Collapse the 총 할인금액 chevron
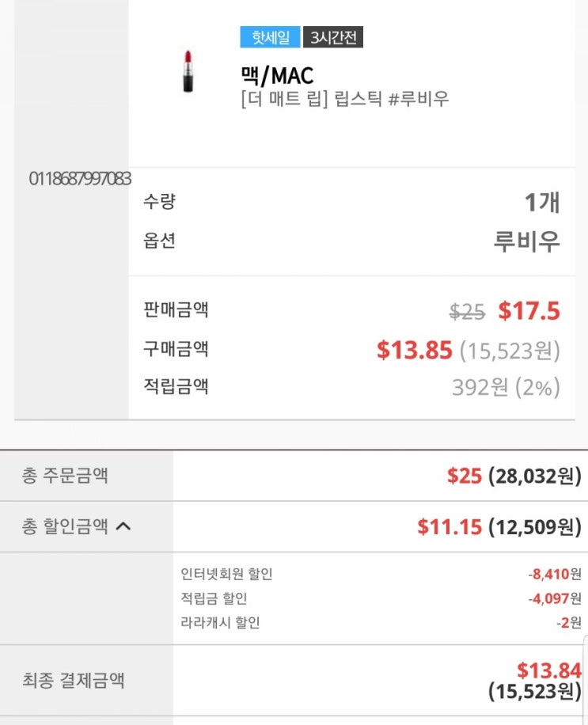This screenshot has height=725, width=588. (123, 526)
